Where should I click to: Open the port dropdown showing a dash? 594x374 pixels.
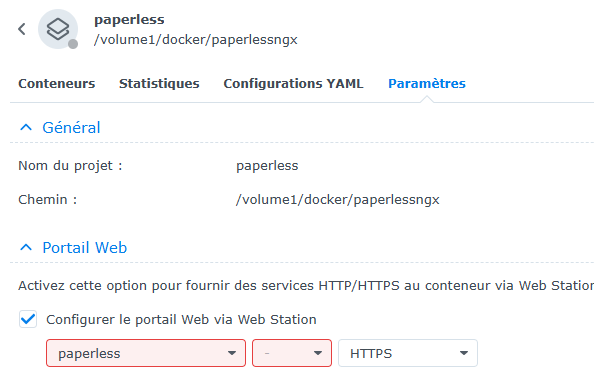(292, 353)
